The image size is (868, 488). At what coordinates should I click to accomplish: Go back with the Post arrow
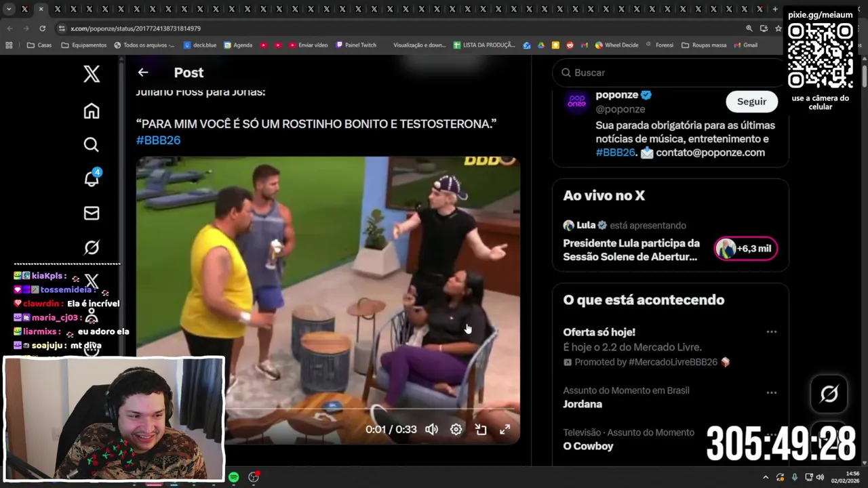coord(142,73)
